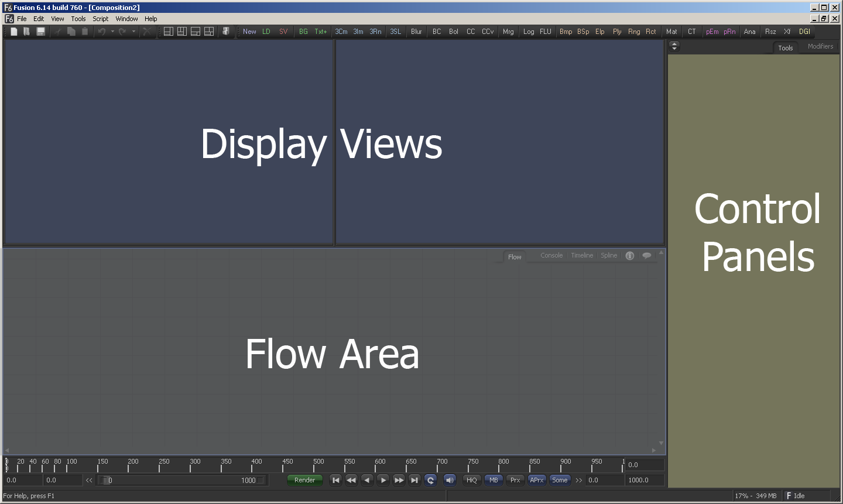The height and width of the screenshot is (504, 843).
Task: Play the composition in reverse
Action: [x=367, y=480]
